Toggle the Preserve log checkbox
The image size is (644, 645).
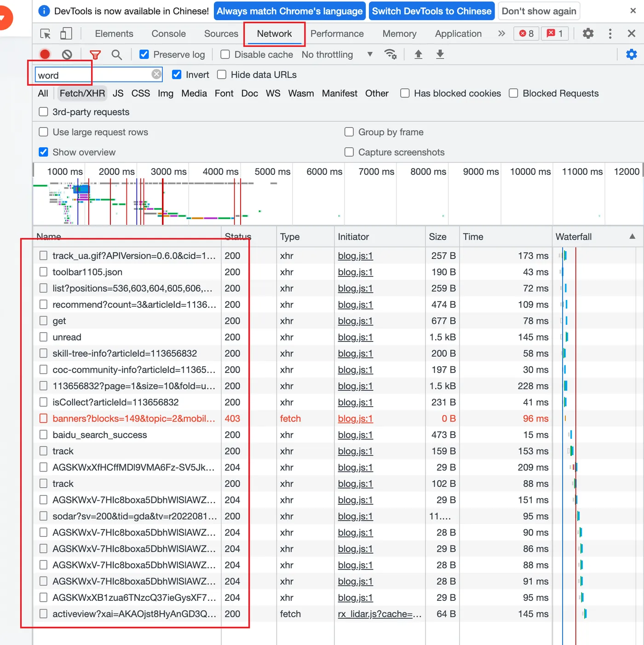pyautogui.click(x=144, y=54)
